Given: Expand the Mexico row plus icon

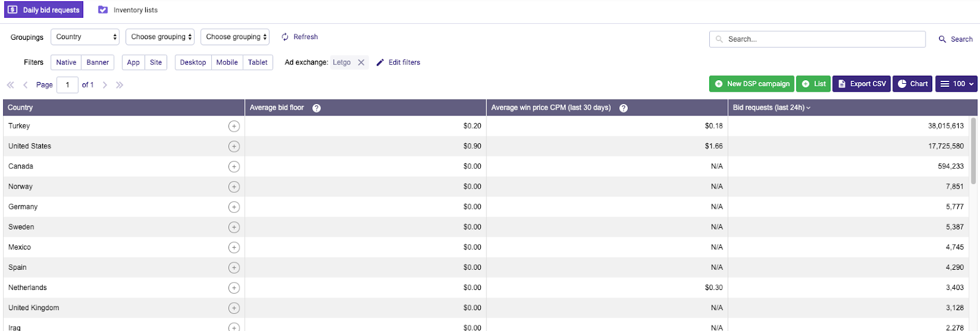Looking at the screenshot, I should pyautogui.click(x=234, y=247).
